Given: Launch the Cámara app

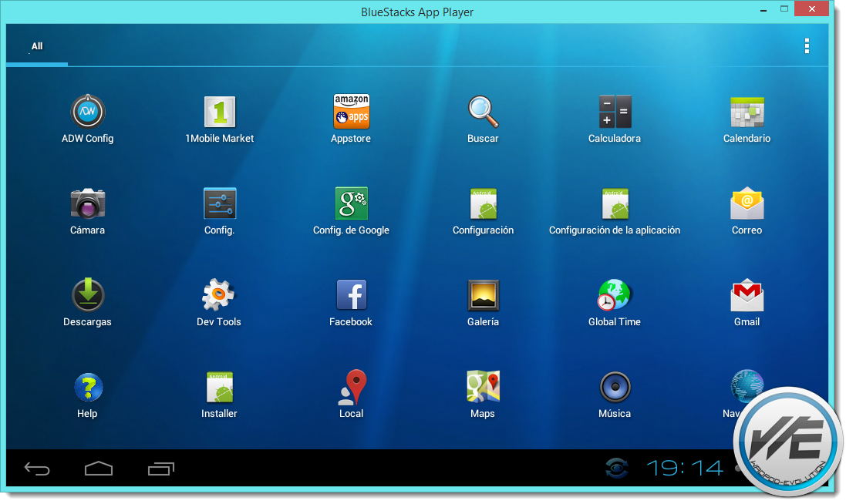Looking at the screenshot, I should [x=87, y=203].
